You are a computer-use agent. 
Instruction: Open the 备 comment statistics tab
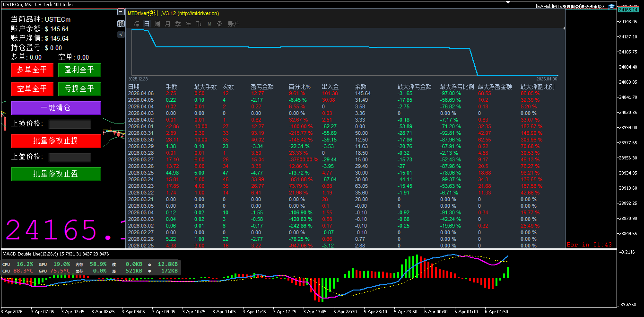(x=220, y=24)
